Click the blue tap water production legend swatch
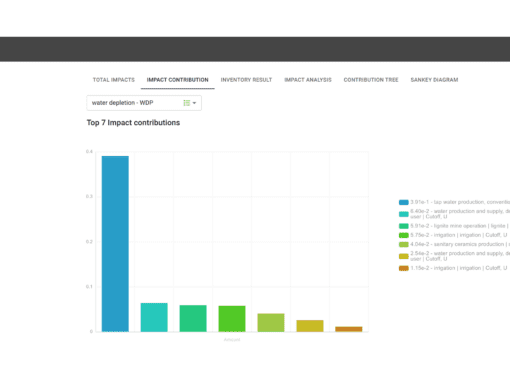 tap(404, 202)
